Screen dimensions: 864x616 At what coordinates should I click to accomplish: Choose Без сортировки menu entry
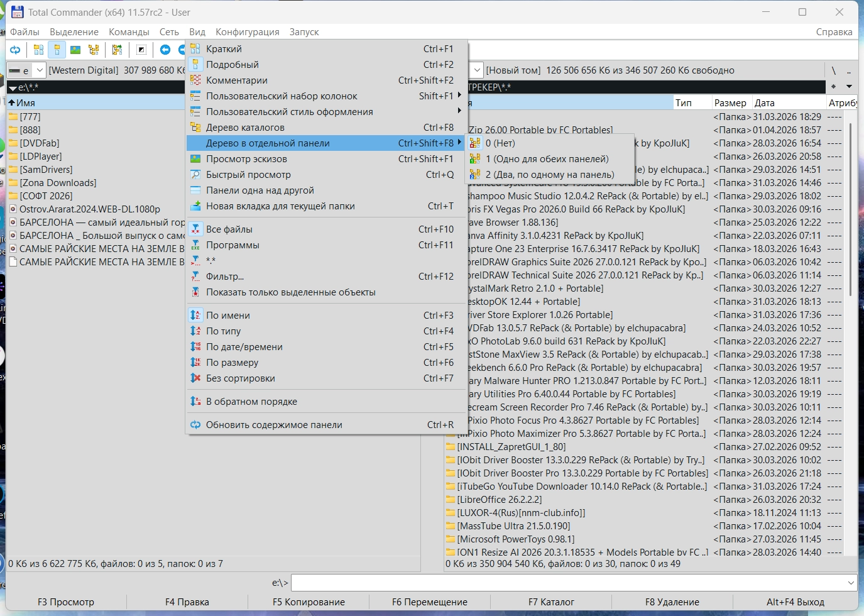coord(327,378)
